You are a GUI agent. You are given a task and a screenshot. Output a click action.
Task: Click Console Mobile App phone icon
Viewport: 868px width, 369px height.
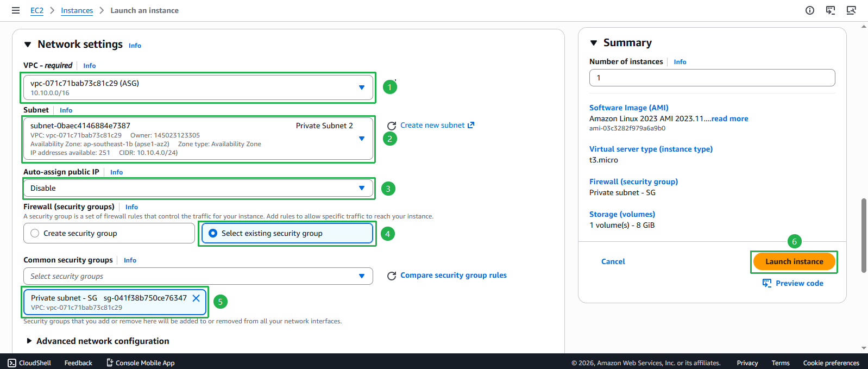click(110, 362)
